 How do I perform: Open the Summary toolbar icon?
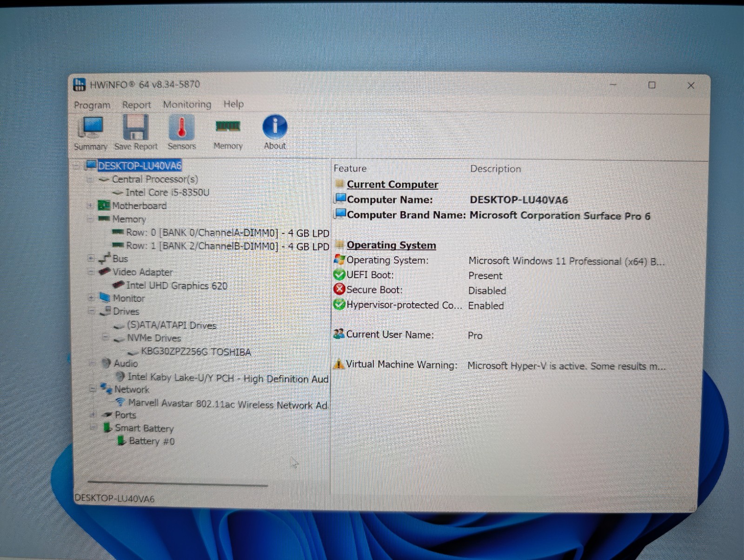click(91, 133)
